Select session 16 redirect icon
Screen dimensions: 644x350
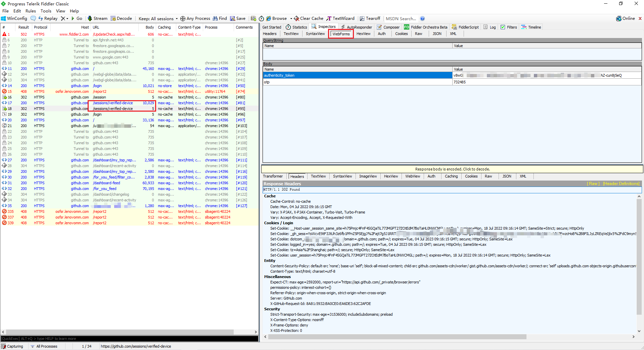point(4,97)
